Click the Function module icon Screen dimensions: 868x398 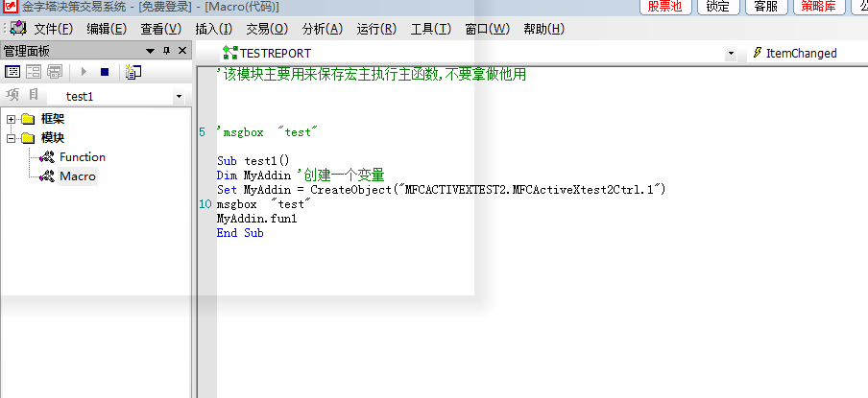pyautogui.click(x=47, y=157)
